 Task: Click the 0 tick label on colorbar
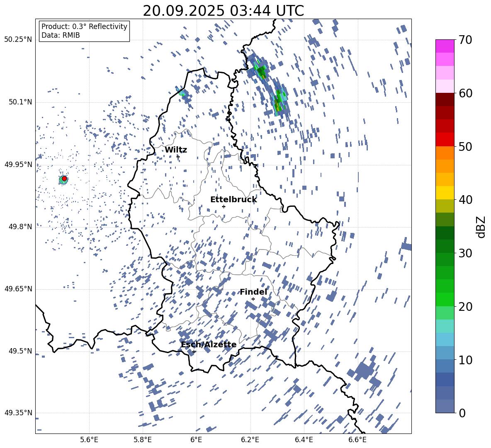click(x=462, y=413)
